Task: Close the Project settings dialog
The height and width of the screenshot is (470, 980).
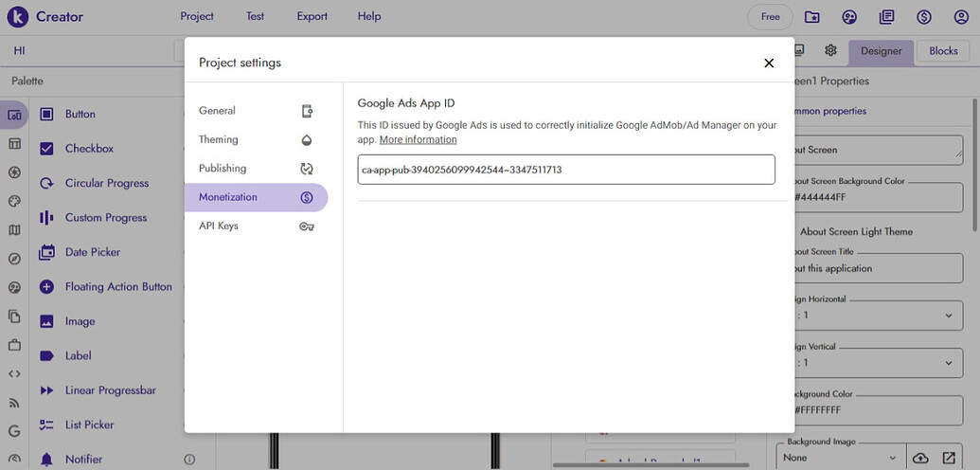Action: click(x=769, y=63)
